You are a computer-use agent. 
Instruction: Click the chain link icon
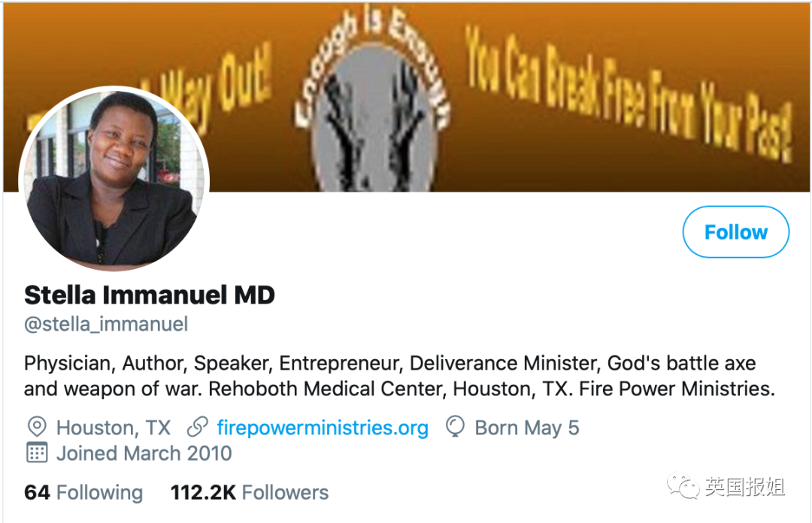[x=197, y=428]
